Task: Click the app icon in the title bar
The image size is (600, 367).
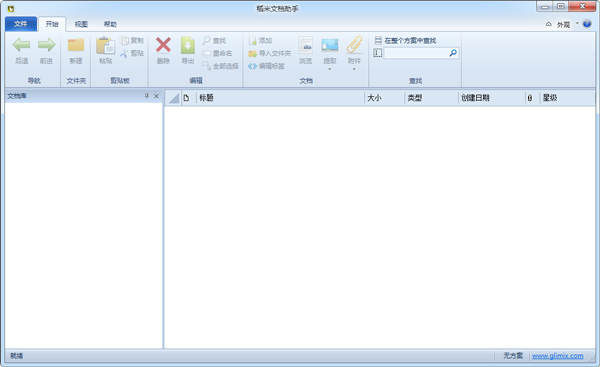Action: [x=11, y=8]
